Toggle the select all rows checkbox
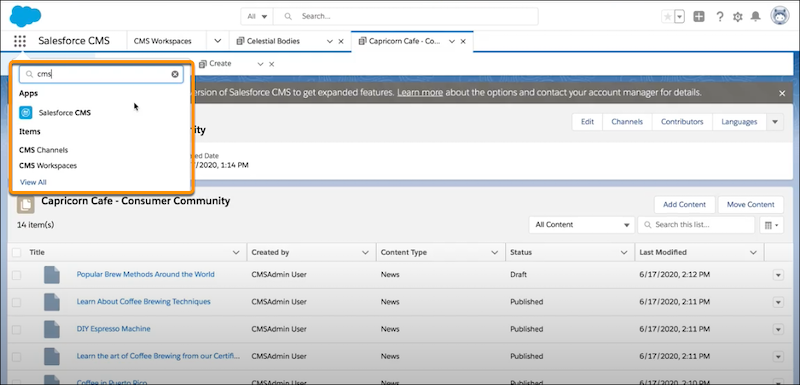 (x=16, y=252)
